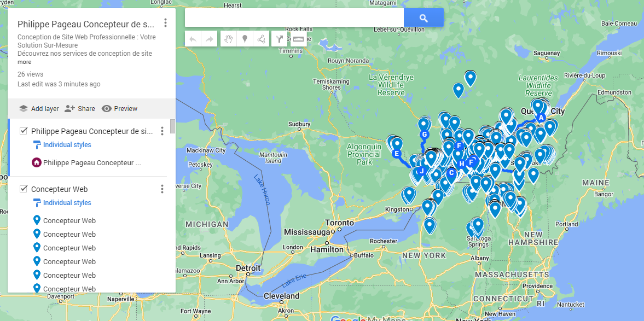
Task: Open options menu for Concepteur Web layer
Action: pos(163,189)
